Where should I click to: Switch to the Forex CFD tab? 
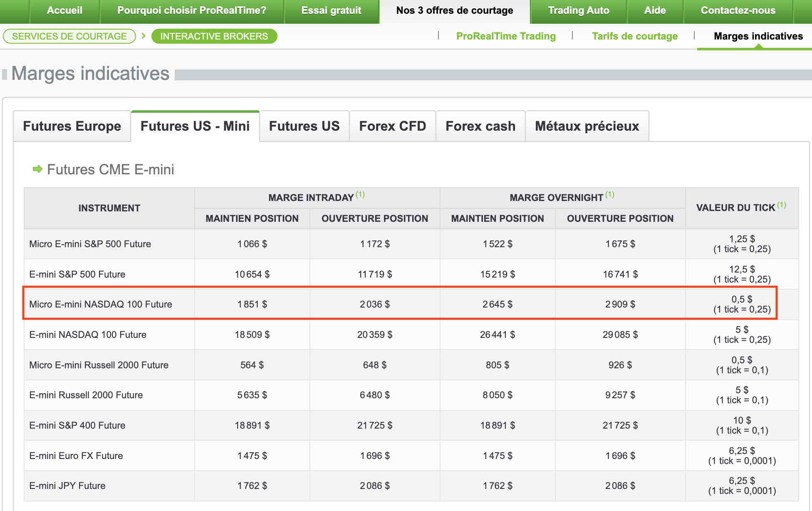pos(392,126)
